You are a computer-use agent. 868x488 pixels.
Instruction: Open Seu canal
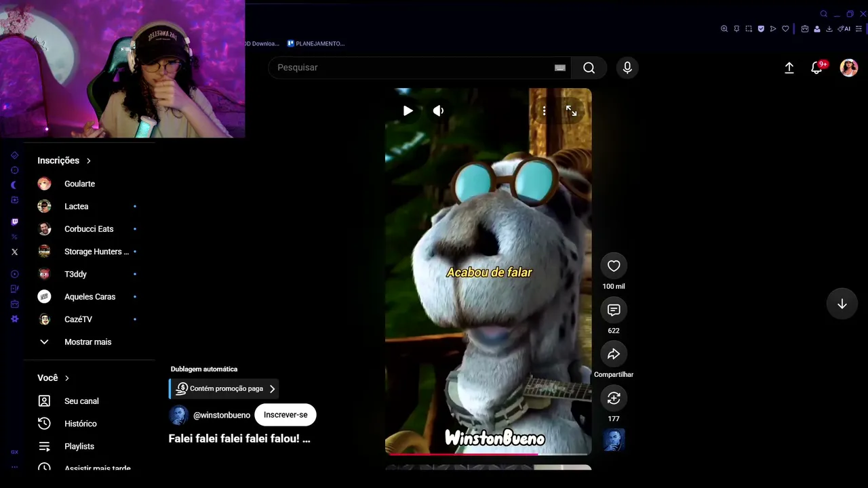click(x=90, y=401)
